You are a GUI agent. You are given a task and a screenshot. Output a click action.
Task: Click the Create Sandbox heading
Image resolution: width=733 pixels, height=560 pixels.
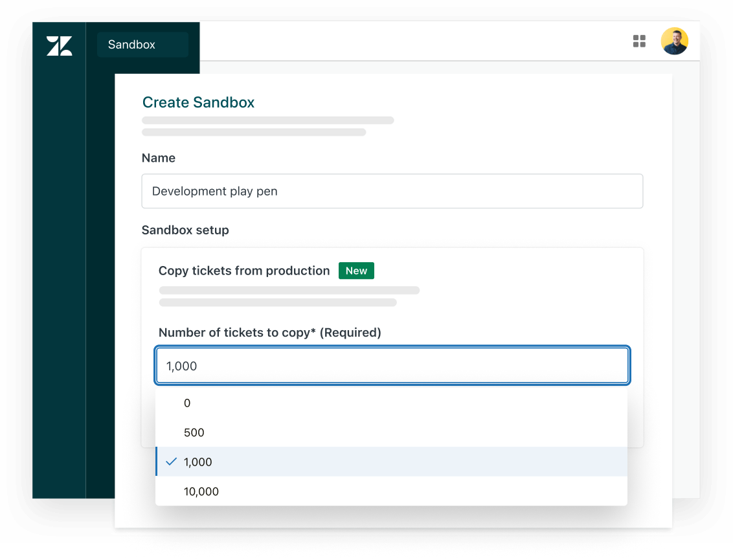point(198,102)
